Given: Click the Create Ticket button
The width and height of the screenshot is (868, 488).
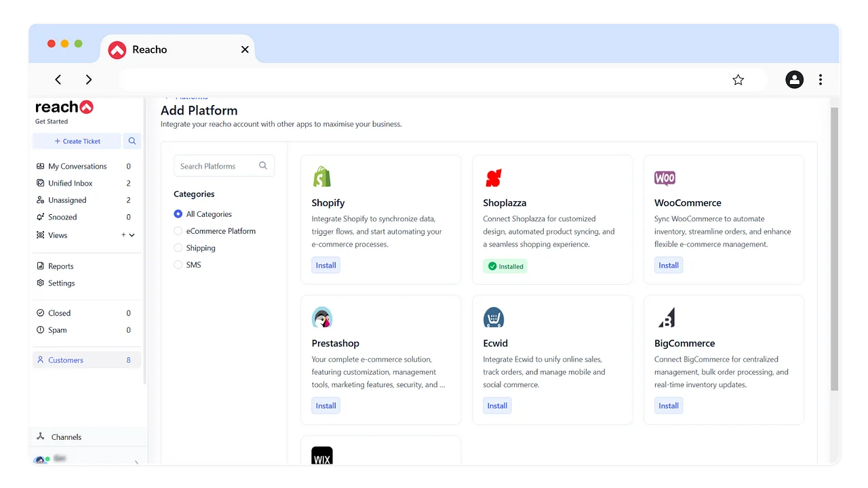Looking at the screenshot, I should point(77,141).
